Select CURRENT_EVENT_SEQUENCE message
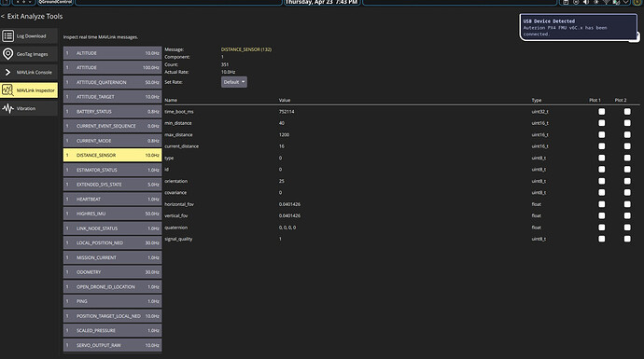The height and width of the screenshot is (359, 644). point(112,126)
